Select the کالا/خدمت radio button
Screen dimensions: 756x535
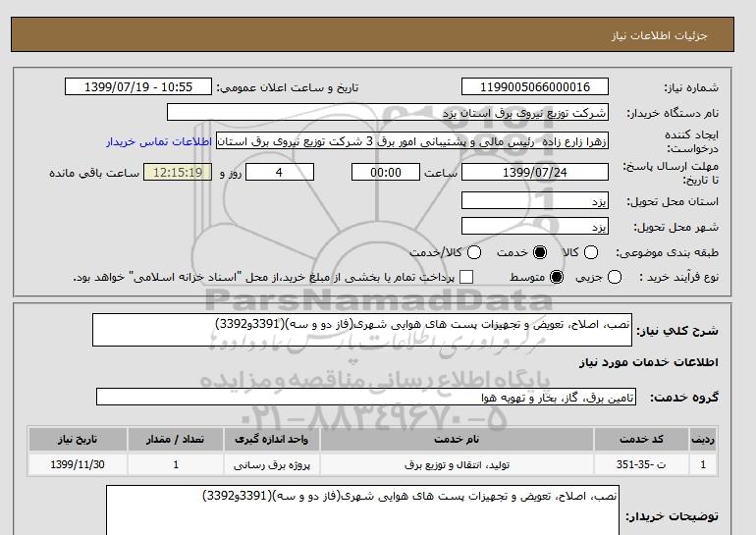(474, 252)
